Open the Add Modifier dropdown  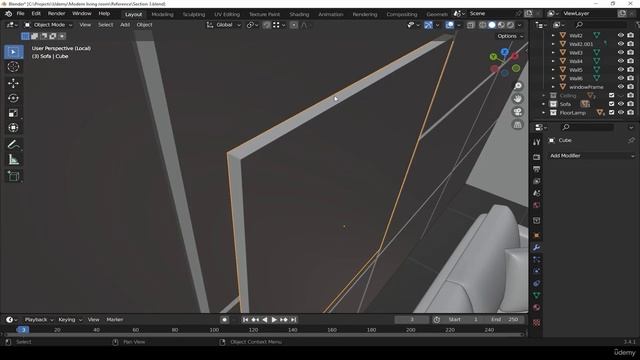[x=591, y=156]
